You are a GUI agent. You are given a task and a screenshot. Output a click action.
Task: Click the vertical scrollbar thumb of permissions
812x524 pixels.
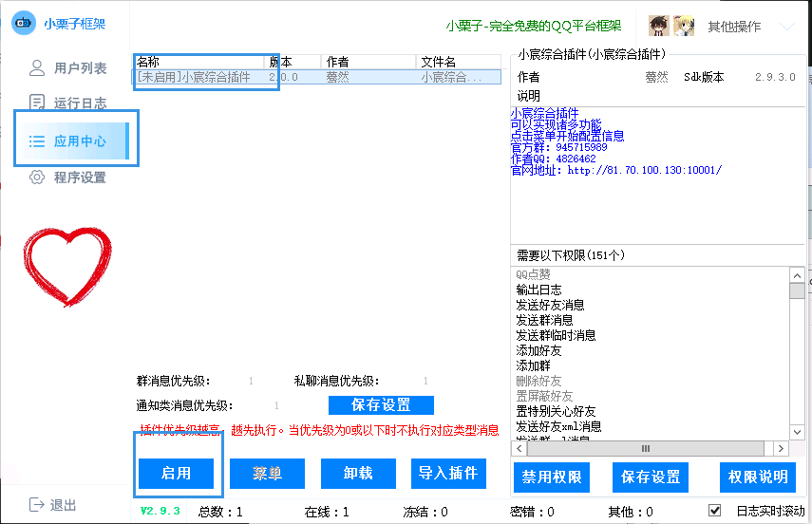pyautogui.click(x=797, y=291)
